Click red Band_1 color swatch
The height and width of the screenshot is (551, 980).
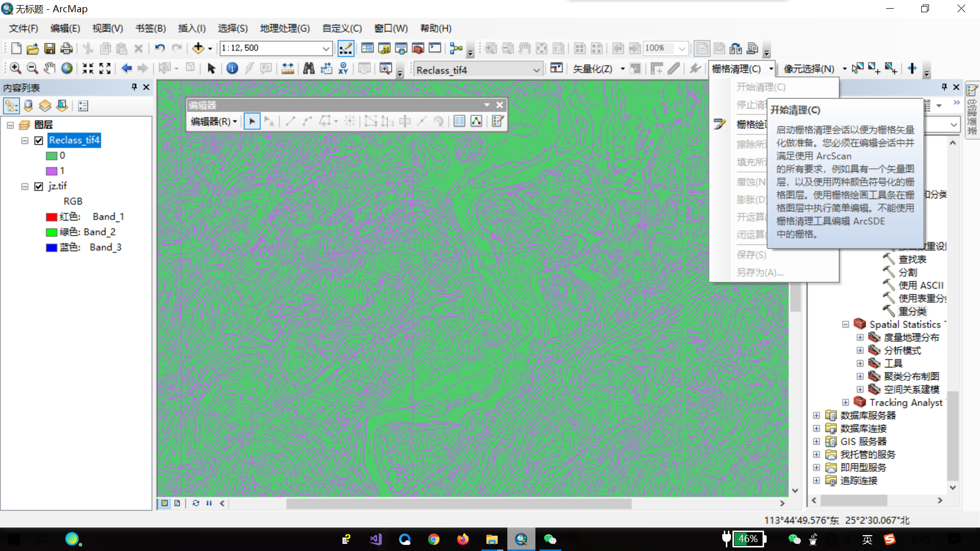(52, 217)
